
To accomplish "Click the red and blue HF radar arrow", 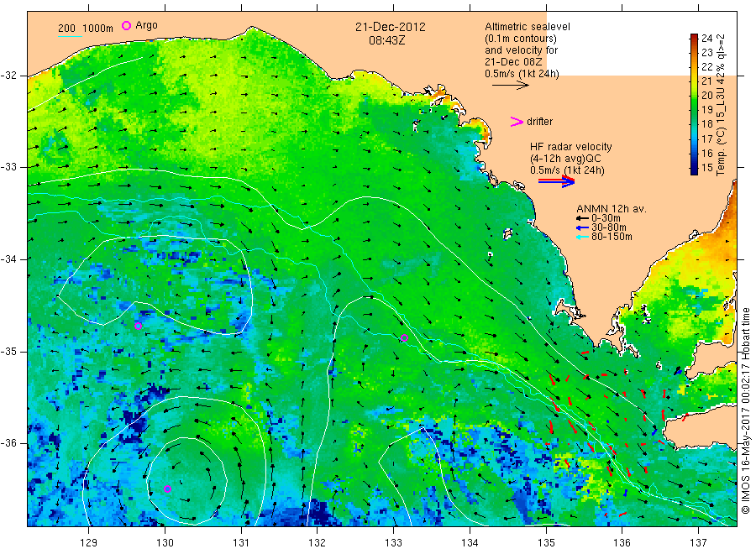I will [556, 181].
